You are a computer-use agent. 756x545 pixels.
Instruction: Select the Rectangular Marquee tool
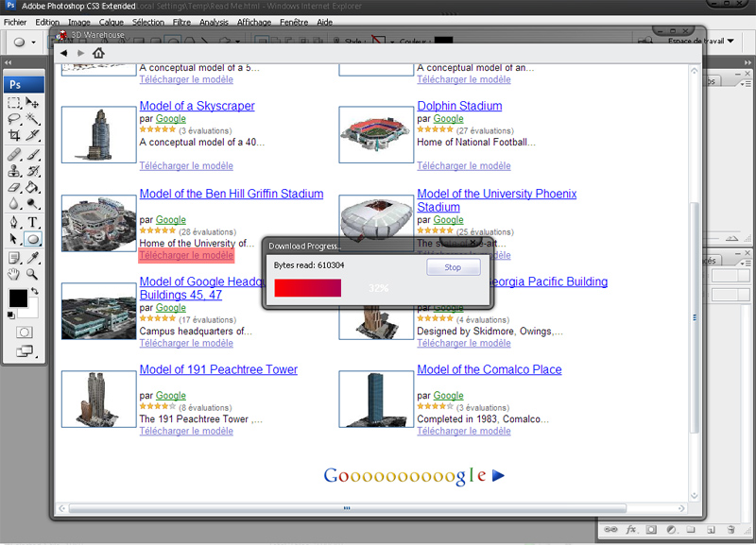(x=14, y=103)
